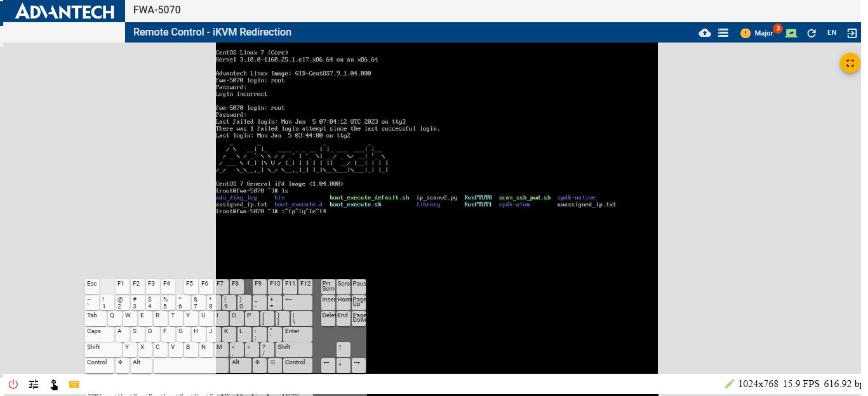The height and width of the screenshot is (396, 868).
Task: Toggle the Caps key on virtual keyboard
Action: pos(99,334)
